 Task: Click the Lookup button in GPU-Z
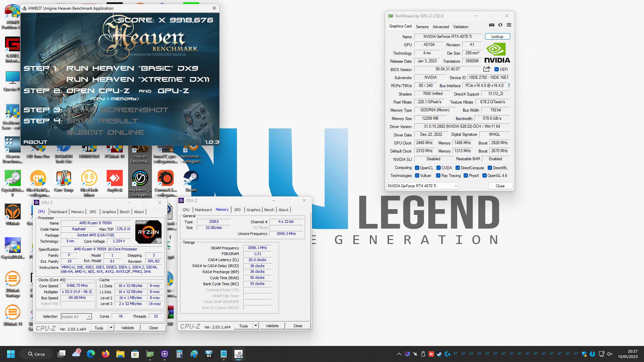[x=497, y=37]
